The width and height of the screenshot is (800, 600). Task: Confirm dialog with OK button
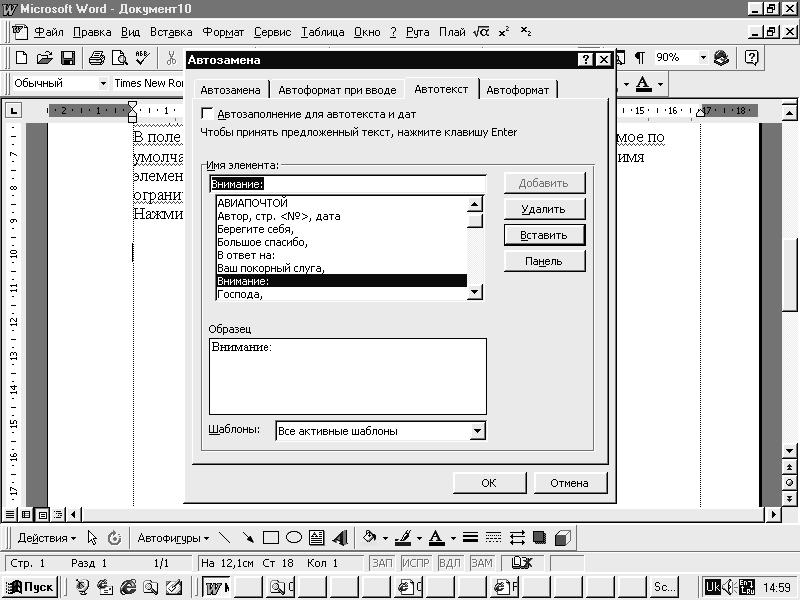tap(489, 483)
